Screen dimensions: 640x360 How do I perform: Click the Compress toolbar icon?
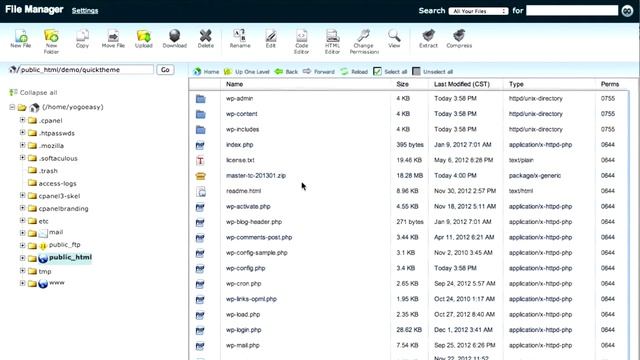pyautogui.click(x=459, y=39)
